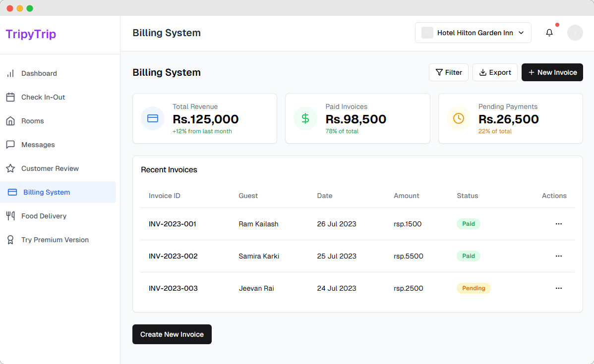
Task: Open actions menu for INV-2023-001
Action: point(558,224)
